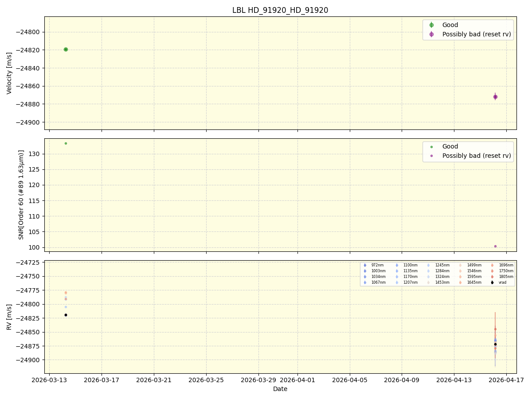Click the green Good velocity data point
The height and width of the screenshot is (399, 532).
pyautogui.click(x=66, y=49)
